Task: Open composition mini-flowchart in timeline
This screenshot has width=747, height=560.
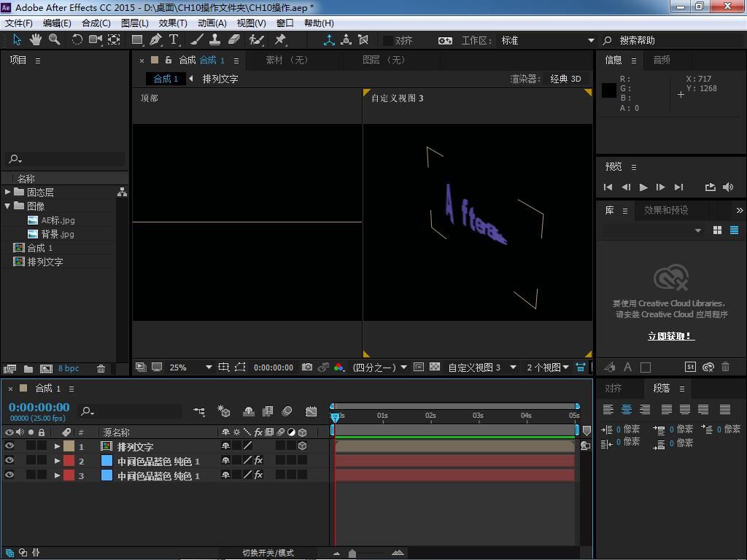Action: pos(199,411)
